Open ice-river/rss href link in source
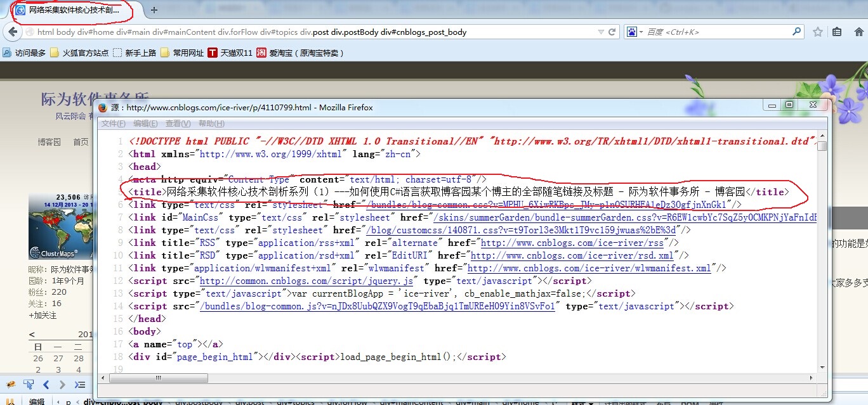 click(x=572, y=243)
